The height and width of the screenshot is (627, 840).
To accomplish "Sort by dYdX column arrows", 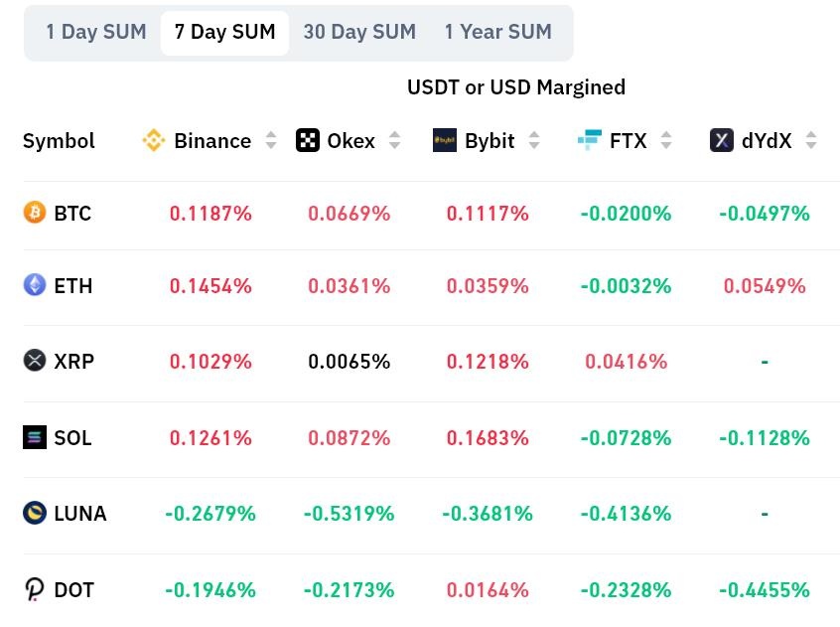I will (x=811, y=141).
